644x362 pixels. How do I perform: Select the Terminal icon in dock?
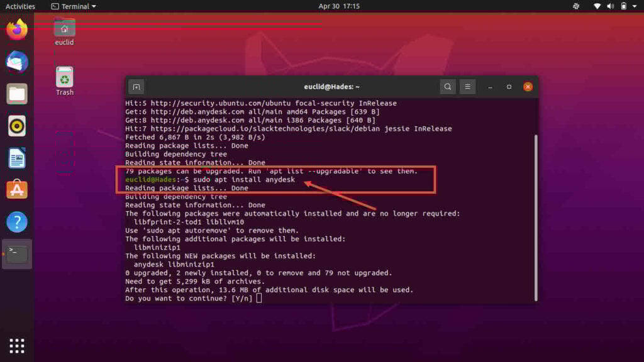(x=17, y=254)
